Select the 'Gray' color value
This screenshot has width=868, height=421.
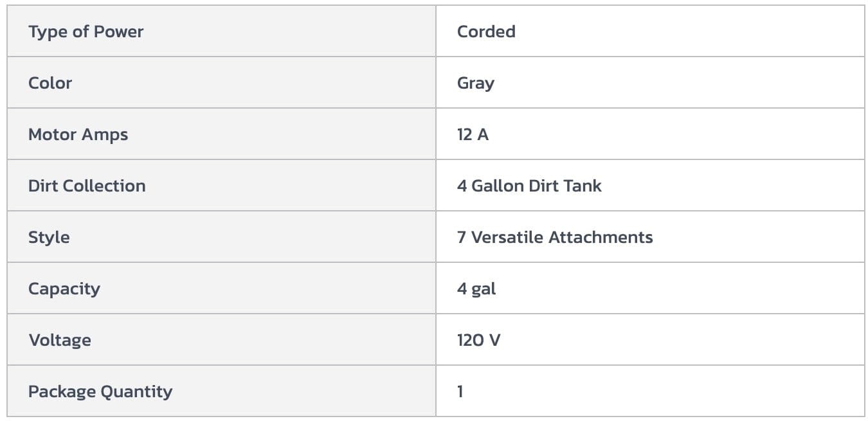coord(475,84)
